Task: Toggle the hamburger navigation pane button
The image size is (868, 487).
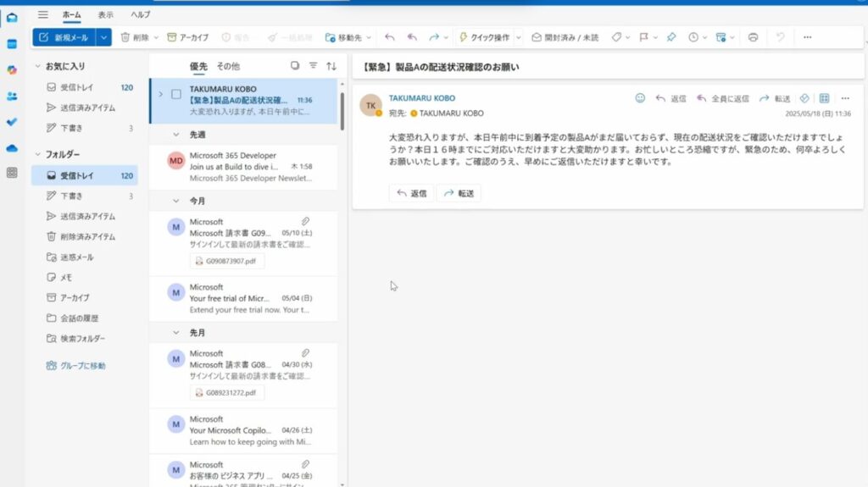Action: pyautogui.click(x=43, y=14)
